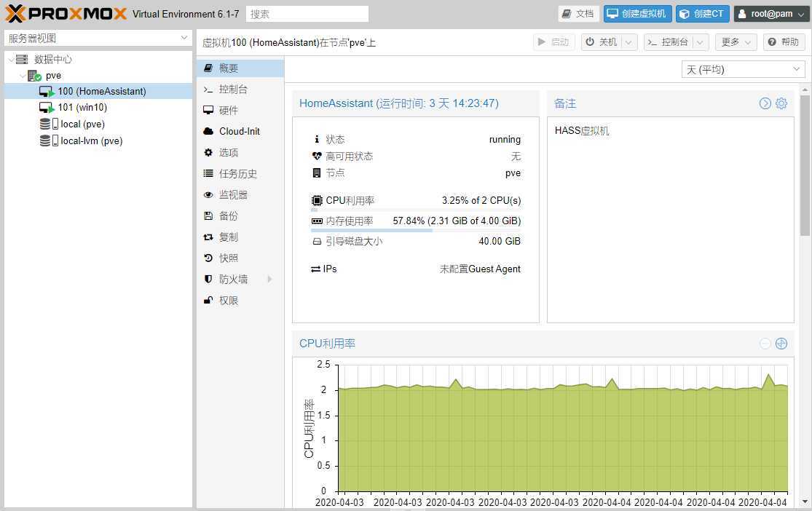Click the IPs exchange icon

(x=316, y=269)
